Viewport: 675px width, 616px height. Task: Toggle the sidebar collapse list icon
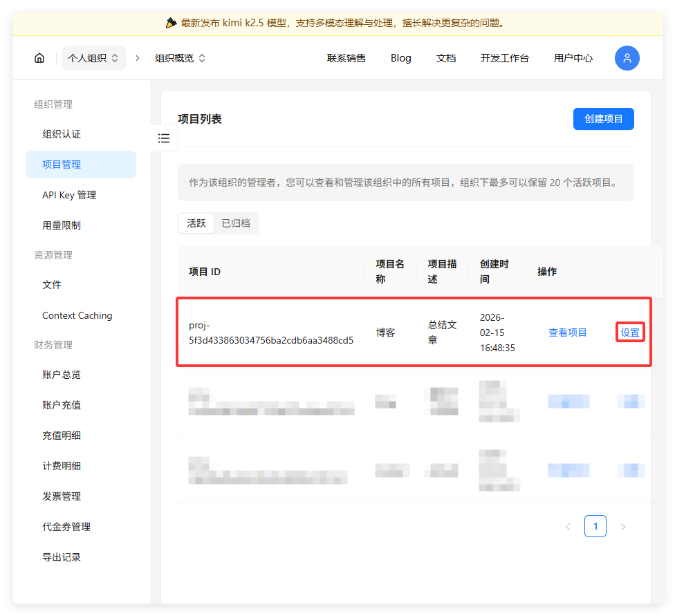164,138
